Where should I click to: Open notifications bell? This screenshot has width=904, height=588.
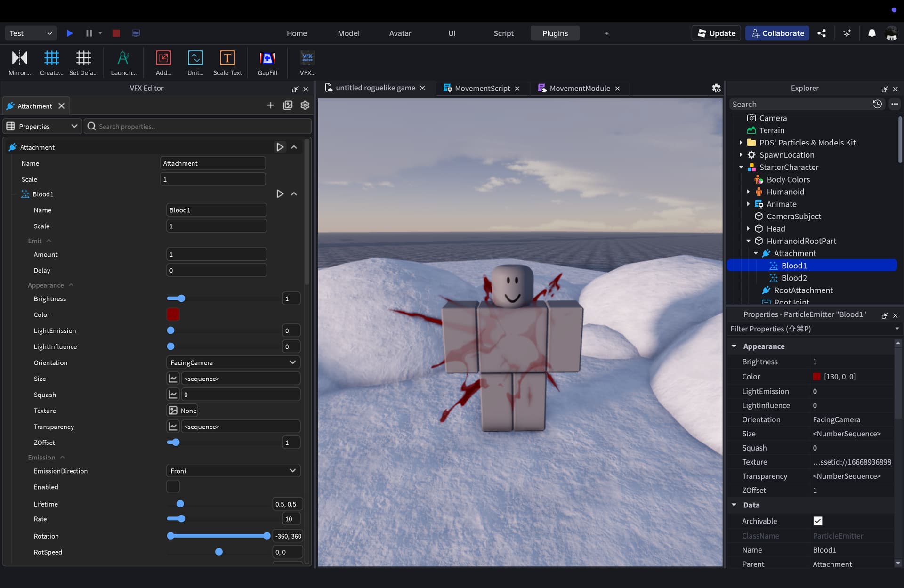872,33
